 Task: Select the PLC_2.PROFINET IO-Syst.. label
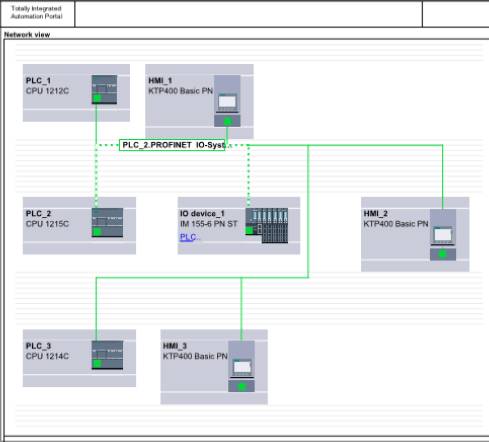(172, 145)
